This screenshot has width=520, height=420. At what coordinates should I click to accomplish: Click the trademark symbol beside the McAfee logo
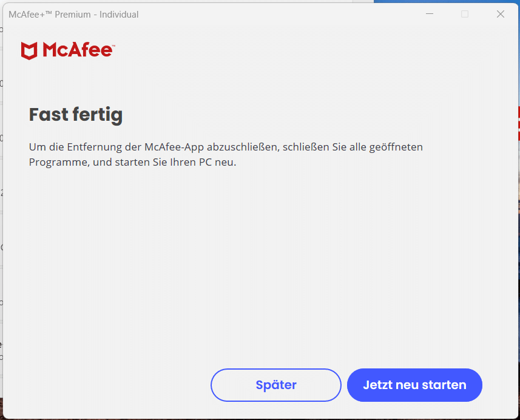(x=113, y=46)
